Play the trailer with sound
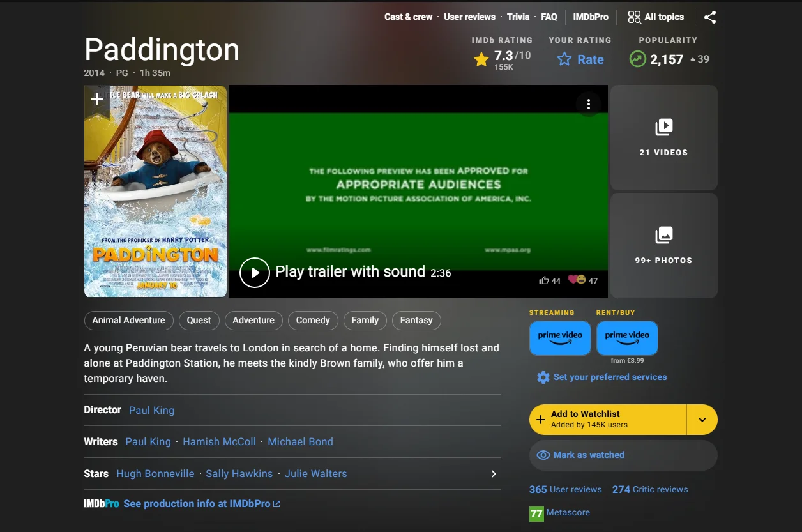The height and width of the screenshot is (532, 802). tap(255, 272)
